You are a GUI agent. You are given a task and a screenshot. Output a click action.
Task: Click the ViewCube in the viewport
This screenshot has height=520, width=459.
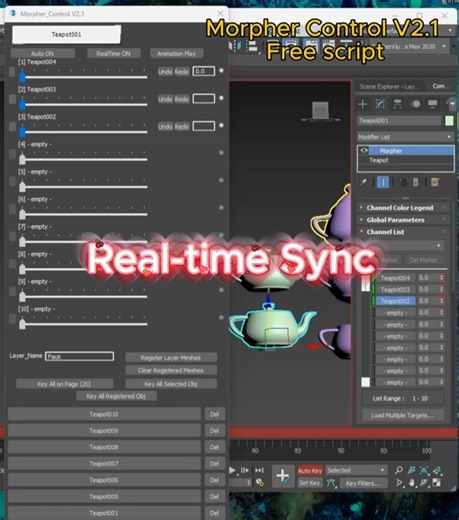[x=321, y=111]
